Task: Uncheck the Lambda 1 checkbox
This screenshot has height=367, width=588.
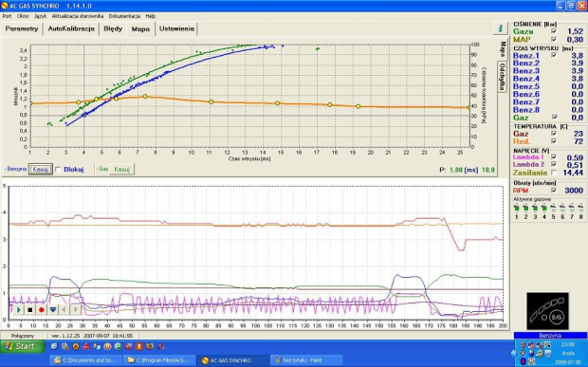Action: pos(554,157)
